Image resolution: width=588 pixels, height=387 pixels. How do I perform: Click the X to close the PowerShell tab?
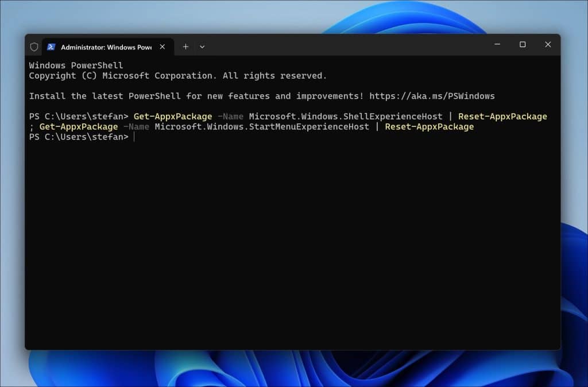click(161, 47)
